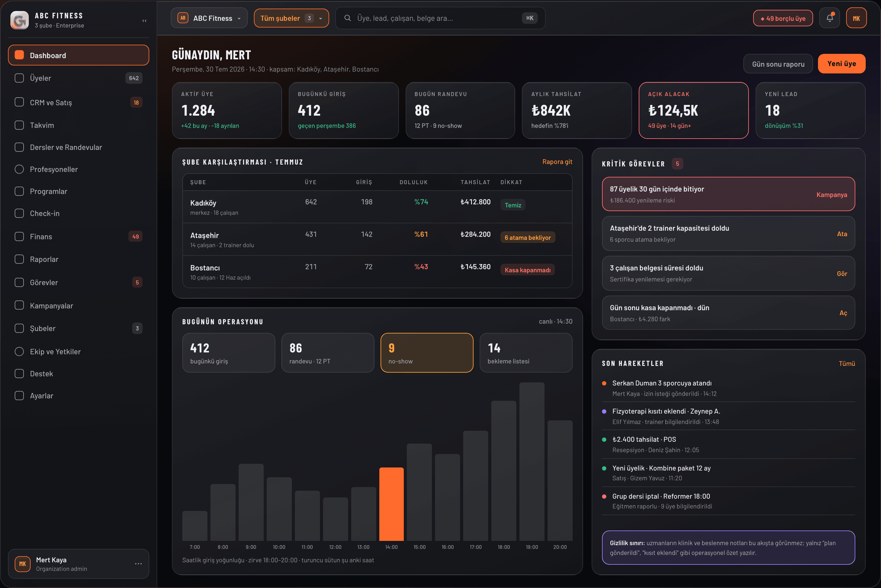Click the Yeni üye button
Viewport: 881px width, 588px height.
[841, 64]
